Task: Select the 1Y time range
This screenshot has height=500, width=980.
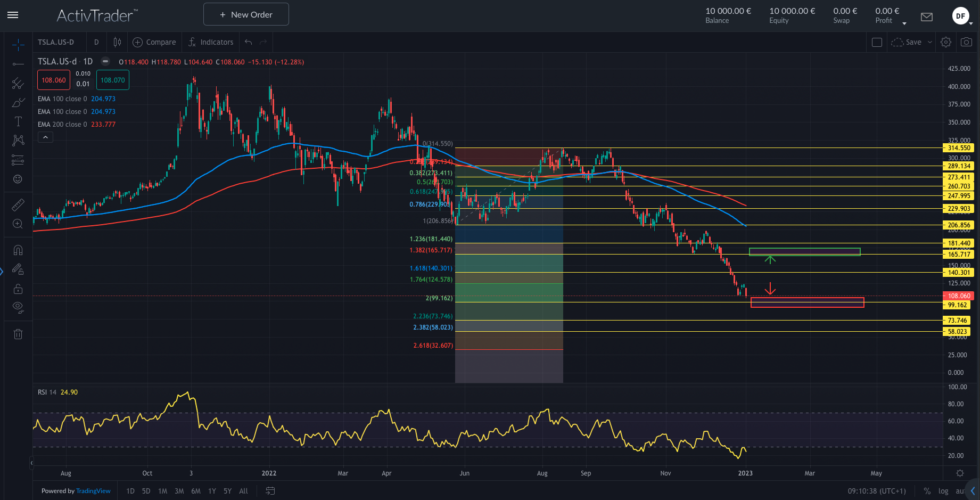Action: (212, 491)
